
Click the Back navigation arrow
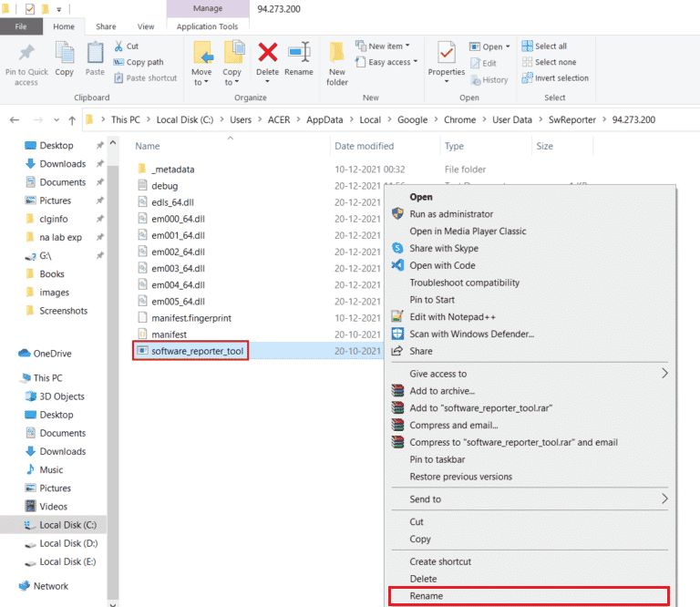coord(15,119)
